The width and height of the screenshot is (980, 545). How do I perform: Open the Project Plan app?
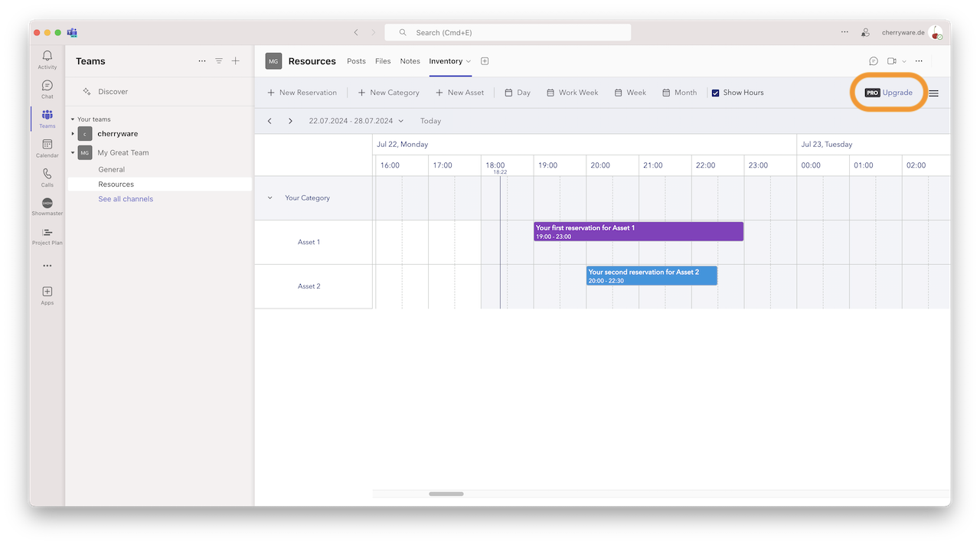pyautogui.click(x=47, y=233)
